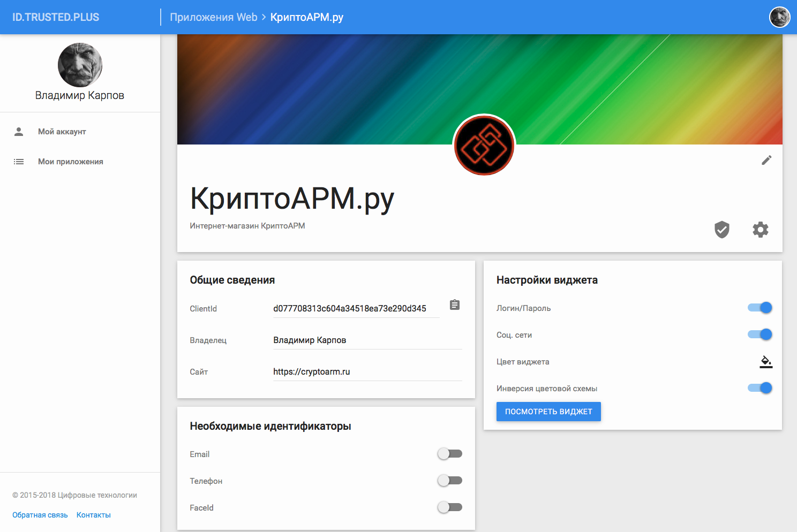Image resolution: width=797 pixels, height=532 pixels.
Task: Open Мой аккаунт menu item
Action: [80, 132]
